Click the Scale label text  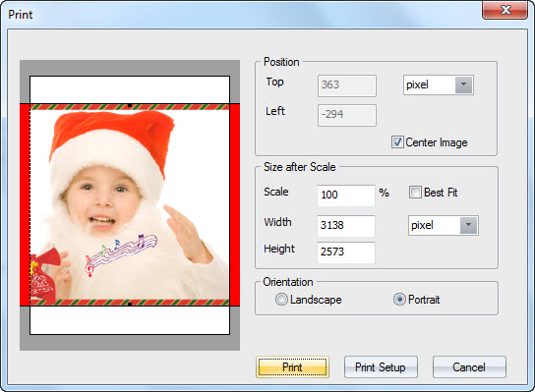[x=276, y=192]
